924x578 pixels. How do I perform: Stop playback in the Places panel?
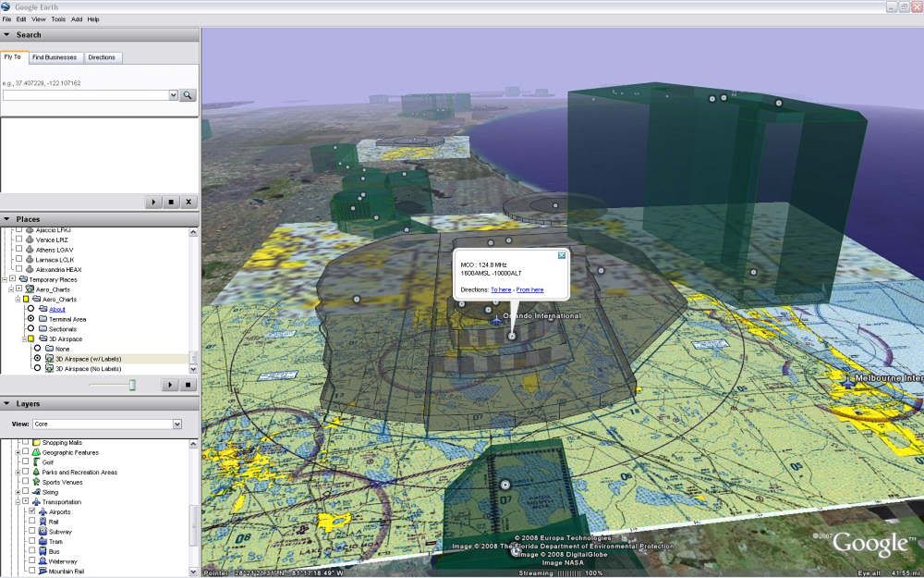[x=187, y=384]
